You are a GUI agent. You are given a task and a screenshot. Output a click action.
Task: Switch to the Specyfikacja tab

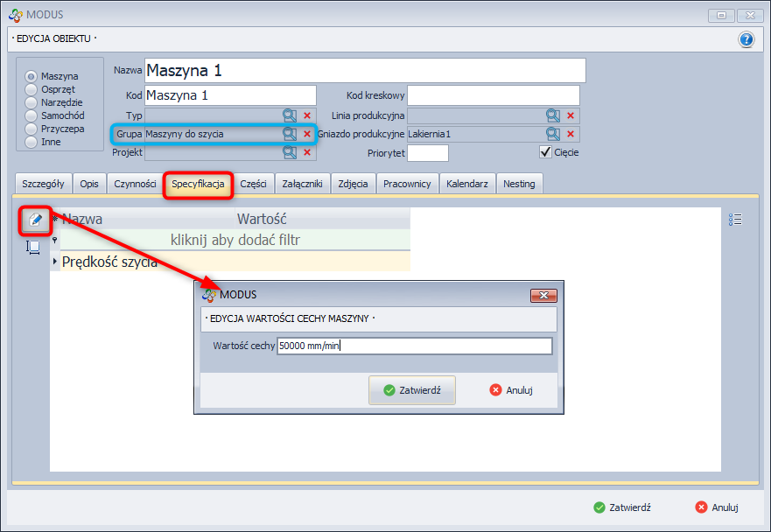(198, 184)
